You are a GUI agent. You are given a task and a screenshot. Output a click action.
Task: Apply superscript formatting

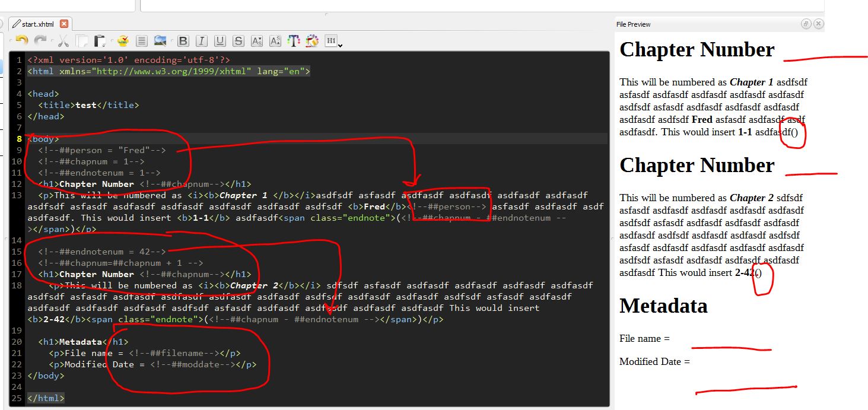[275, 41]
